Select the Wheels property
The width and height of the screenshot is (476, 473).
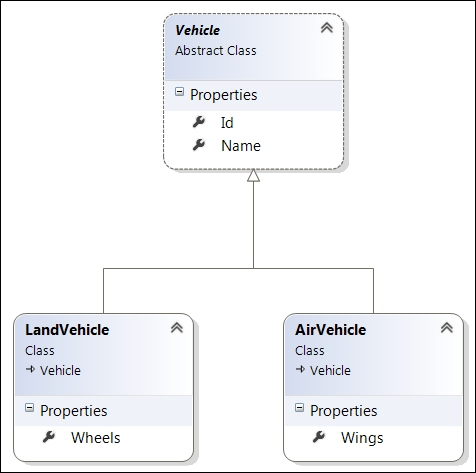[x=96, y=438]
